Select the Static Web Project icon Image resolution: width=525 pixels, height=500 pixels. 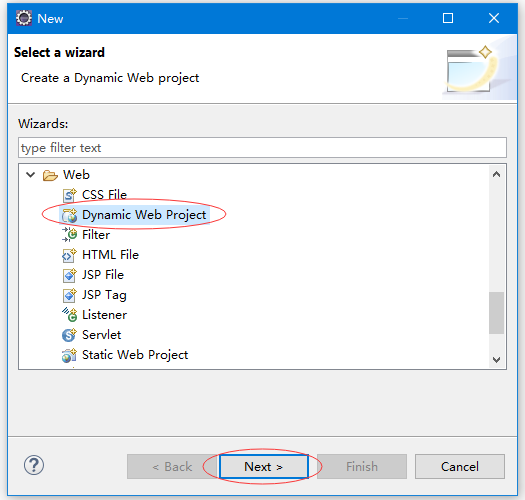click(69, 355)
